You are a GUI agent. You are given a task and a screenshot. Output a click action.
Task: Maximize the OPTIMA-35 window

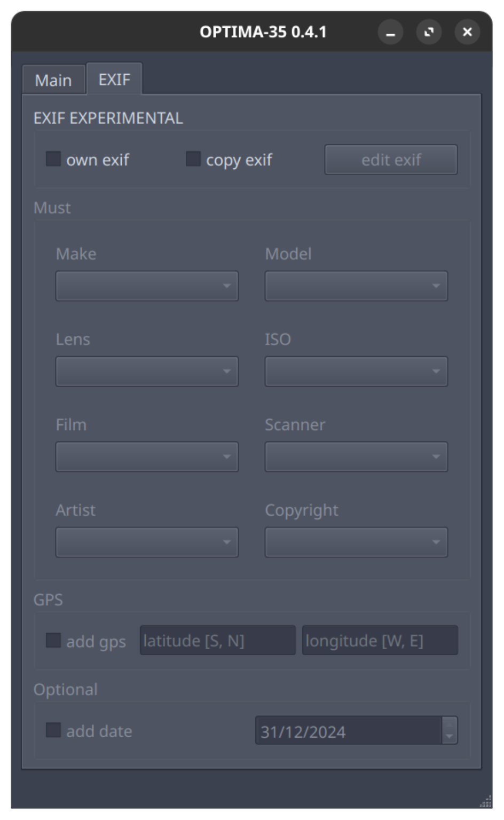click(429, 33)
